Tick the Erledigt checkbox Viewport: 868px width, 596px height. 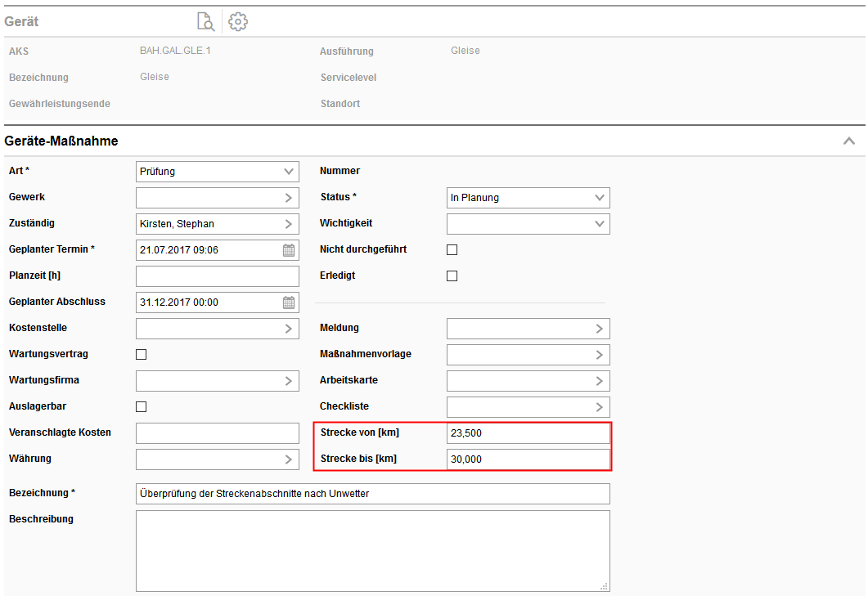452,276
